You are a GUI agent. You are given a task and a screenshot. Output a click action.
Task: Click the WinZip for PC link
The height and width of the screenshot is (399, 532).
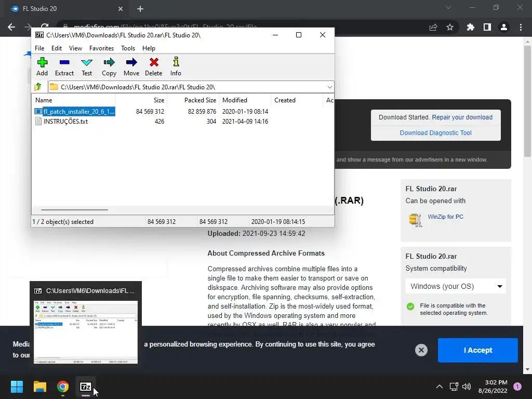445,217
